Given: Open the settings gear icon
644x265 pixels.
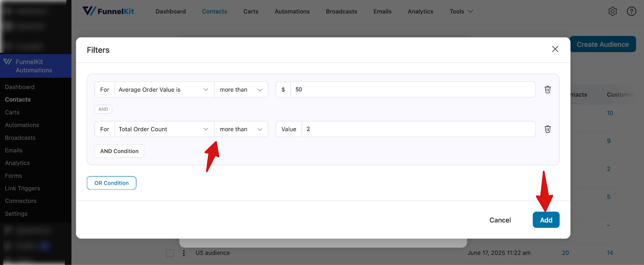Looking at the screenshot, I should click(x=613, y=11).
